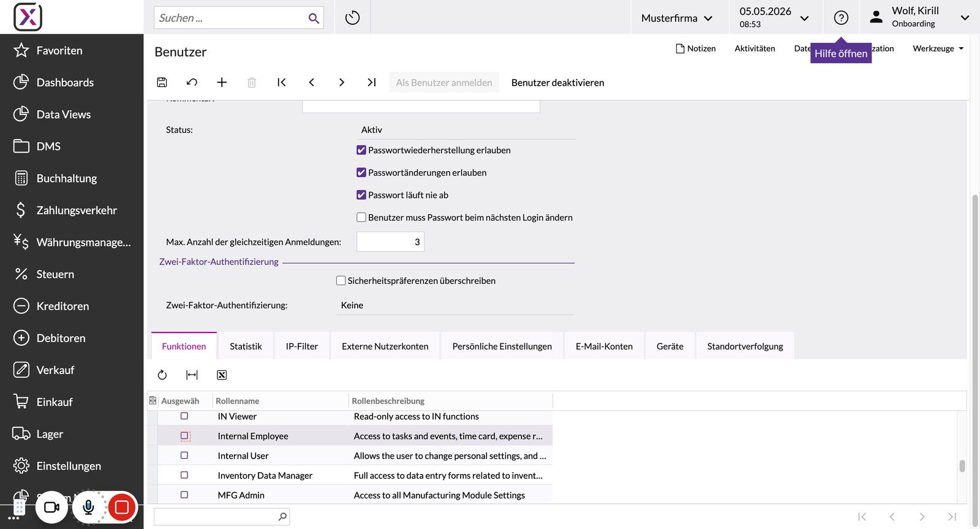Export the roles grid to Excel
The width and height of the screenshot is (980, 529).
click(222, 375)
